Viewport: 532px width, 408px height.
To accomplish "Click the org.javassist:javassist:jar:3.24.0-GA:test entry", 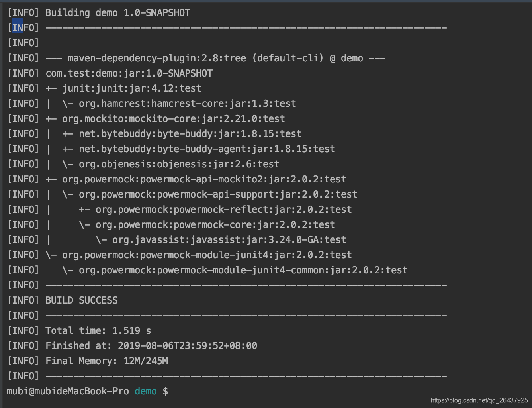I will coord(229,240).
